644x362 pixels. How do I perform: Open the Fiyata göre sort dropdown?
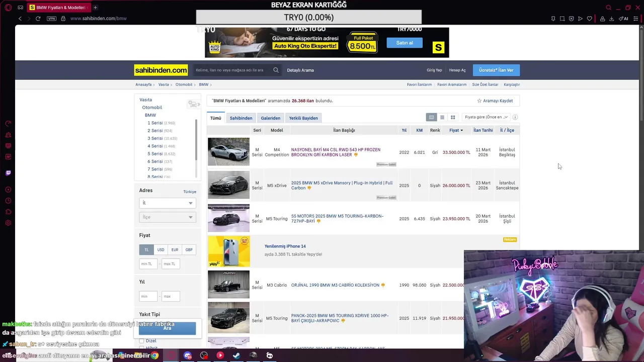(x=487, y=117)
